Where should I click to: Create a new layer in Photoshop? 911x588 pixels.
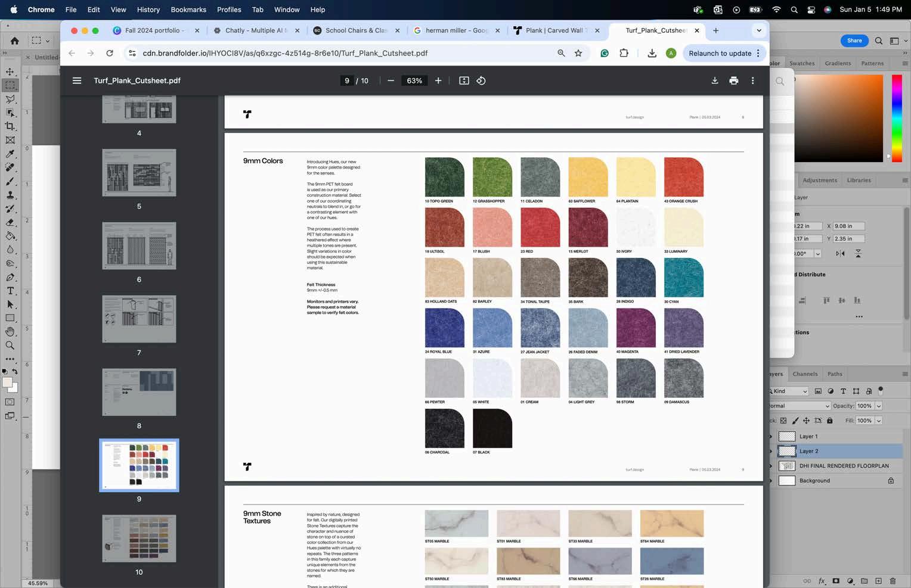point(878,581)
